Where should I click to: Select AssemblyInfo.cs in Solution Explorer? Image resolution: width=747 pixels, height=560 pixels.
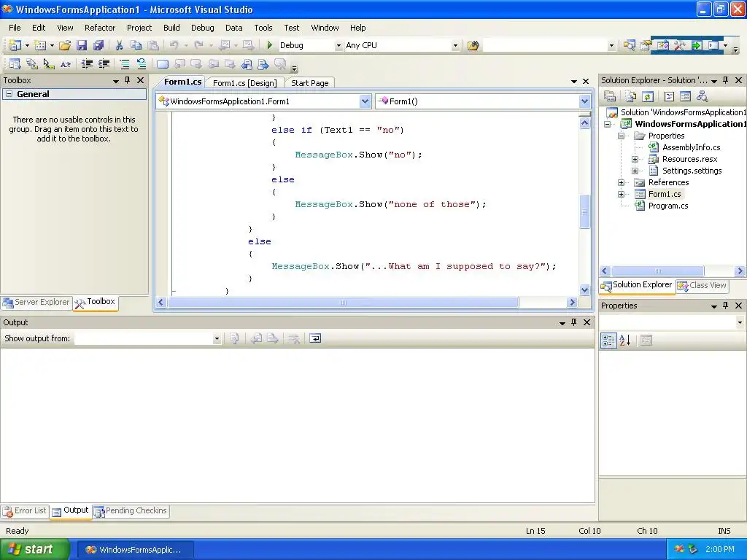pyautogui.click(x=691, y=147)
